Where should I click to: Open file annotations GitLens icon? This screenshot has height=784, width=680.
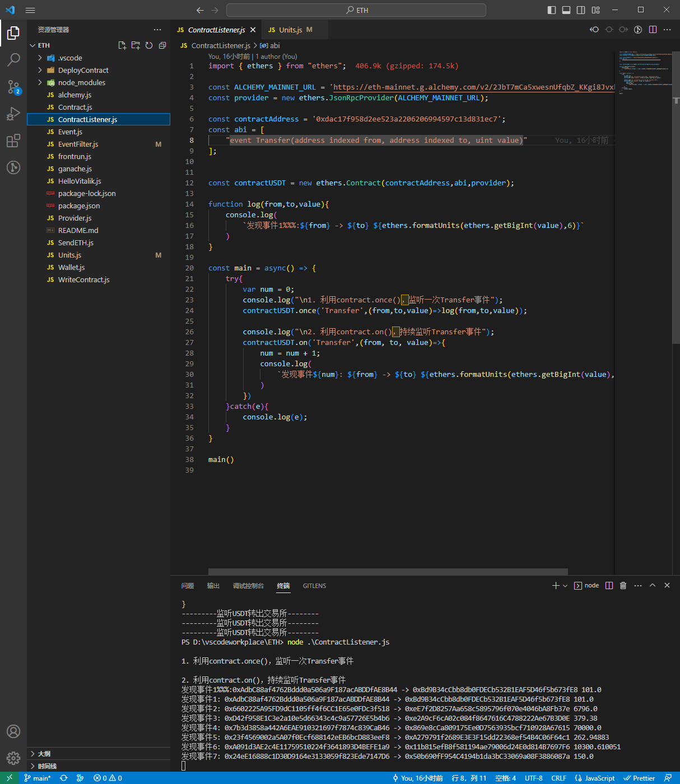(638, 30)
